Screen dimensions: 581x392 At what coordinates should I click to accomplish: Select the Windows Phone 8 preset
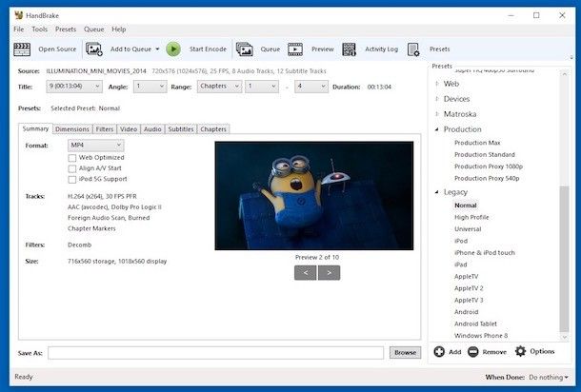pos(481,336)
